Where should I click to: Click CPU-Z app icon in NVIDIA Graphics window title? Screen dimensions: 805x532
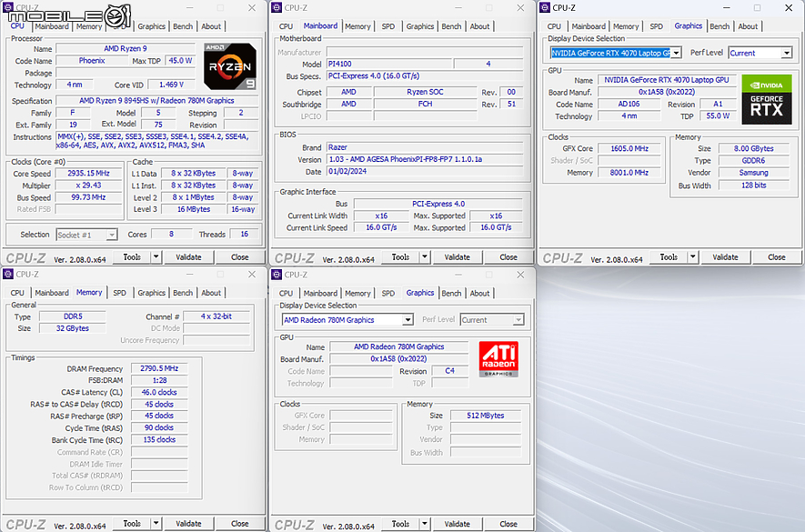pyautogui.click(x=545, y=7)
